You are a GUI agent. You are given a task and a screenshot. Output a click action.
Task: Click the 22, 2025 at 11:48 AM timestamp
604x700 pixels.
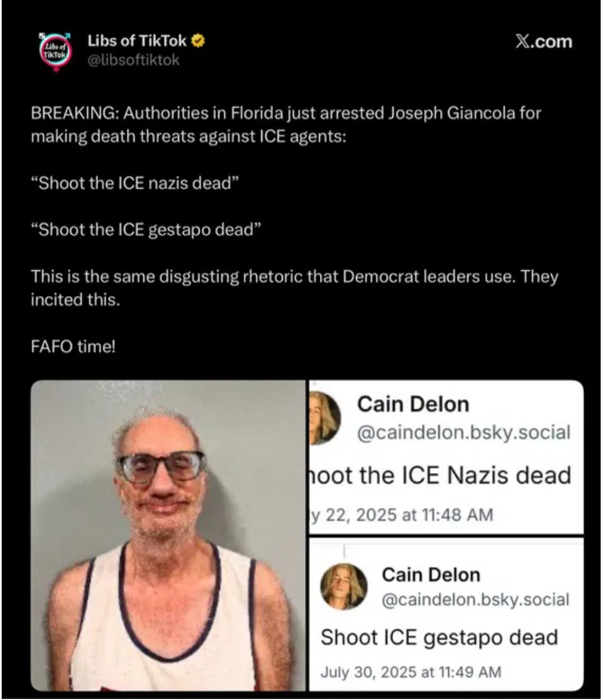[x=402, y=514]
